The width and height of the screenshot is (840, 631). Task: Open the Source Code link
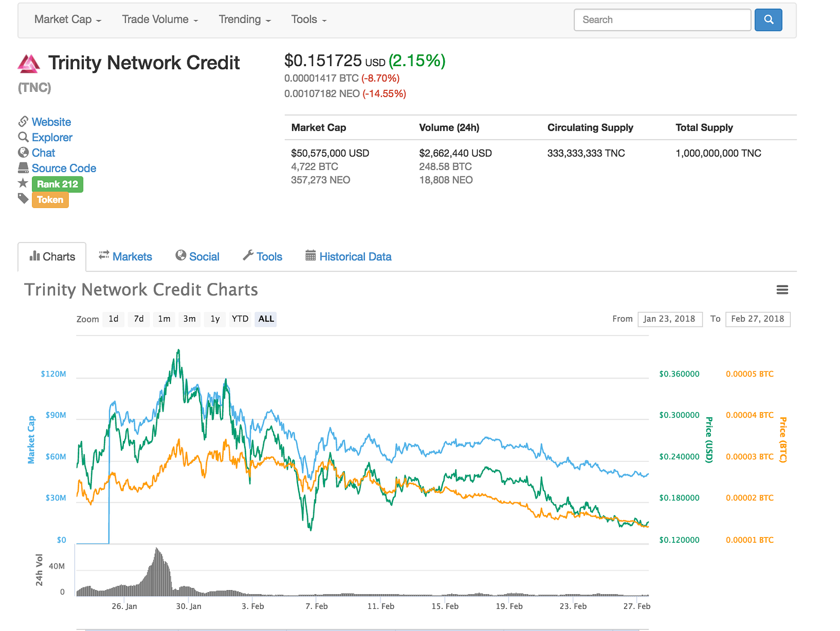pos(64,168)
